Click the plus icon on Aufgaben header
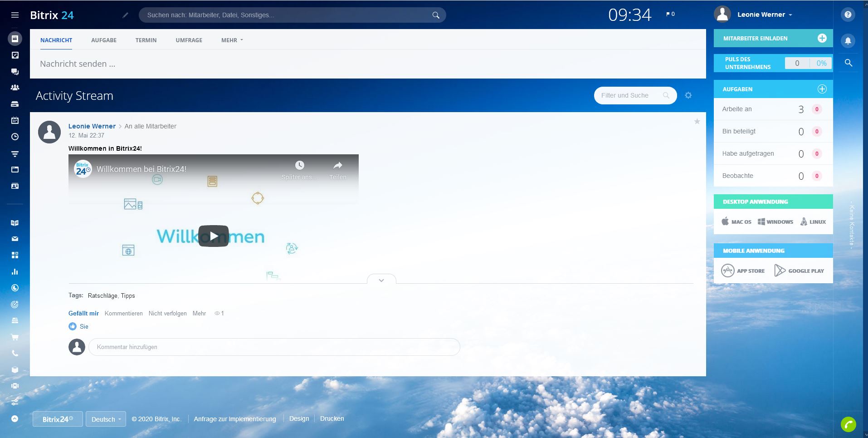The image size is (868, 438). click(x=822, y=89)
